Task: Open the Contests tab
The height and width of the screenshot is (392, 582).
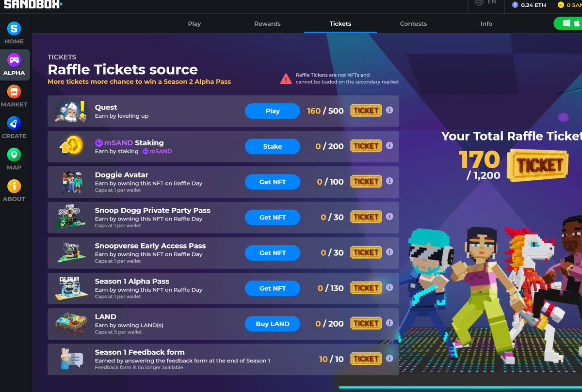Action: (414, 24)
